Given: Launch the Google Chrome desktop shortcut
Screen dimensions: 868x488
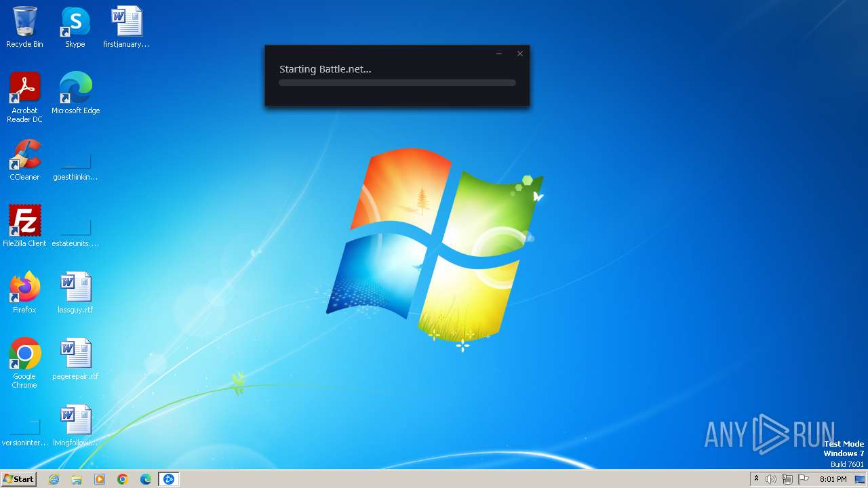Looking at the screenshot, I should [24, 363].
